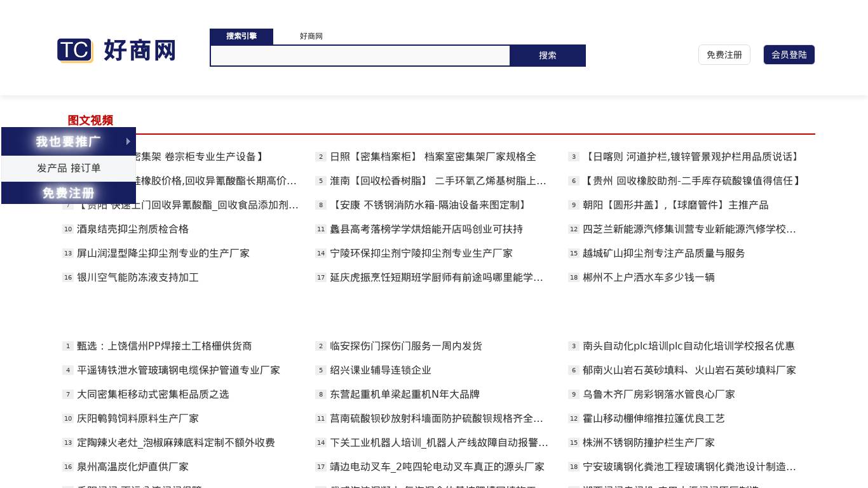Viewport: 868px width, 488px height.
Task: Open link 越城矿山抑尘剂专注产品质量
Action: [x=664, y=254]
